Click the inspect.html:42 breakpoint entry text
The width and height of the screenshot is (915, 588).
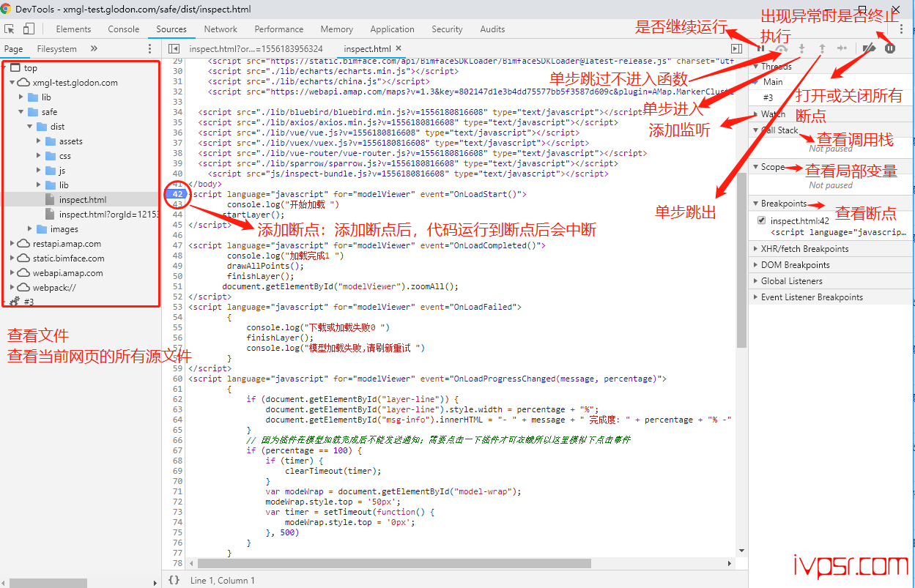(x=799, y=220)
